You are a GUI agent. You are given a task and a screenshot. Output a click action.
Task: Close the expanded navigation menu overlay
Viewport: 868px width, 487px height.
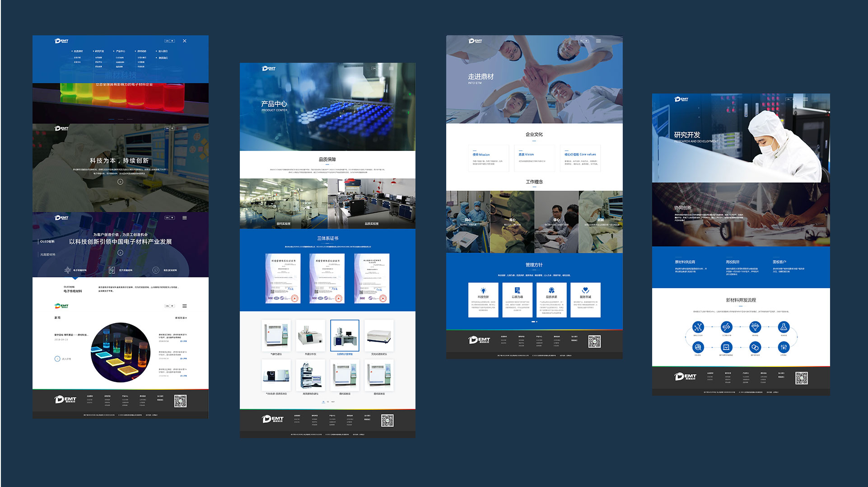coord(184,41)
